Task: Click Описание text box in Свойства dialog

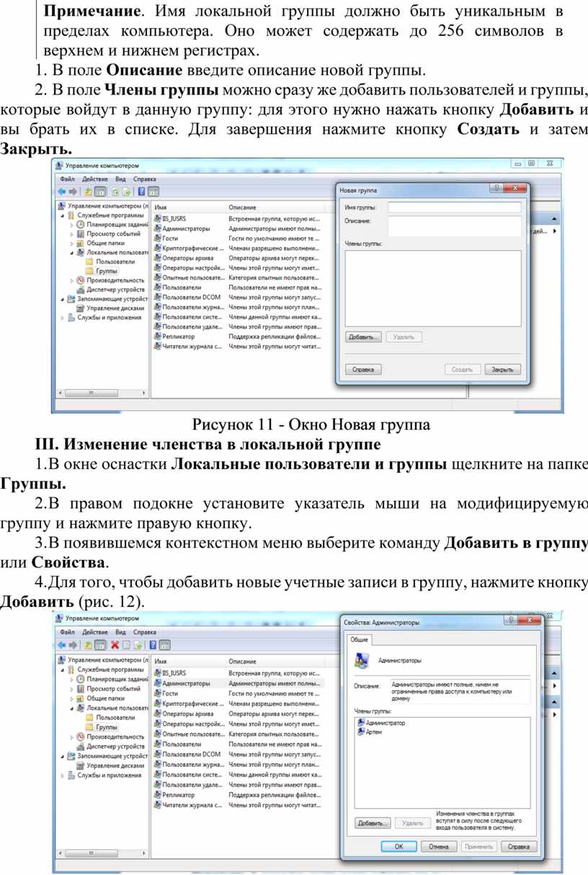Action: point(460,691)
